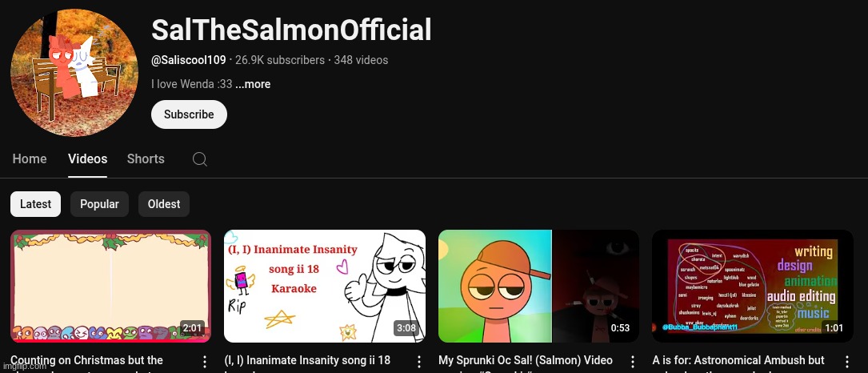
Task: Play the Sprunki Oc Sal video thumbnail
Action: click(539, 286)
